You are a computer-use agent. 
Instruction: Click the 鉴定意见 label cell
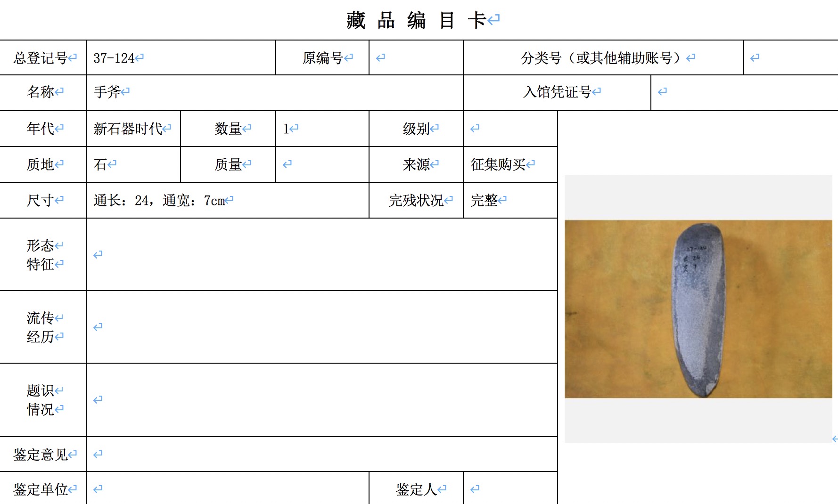click(x=43, y=454)
